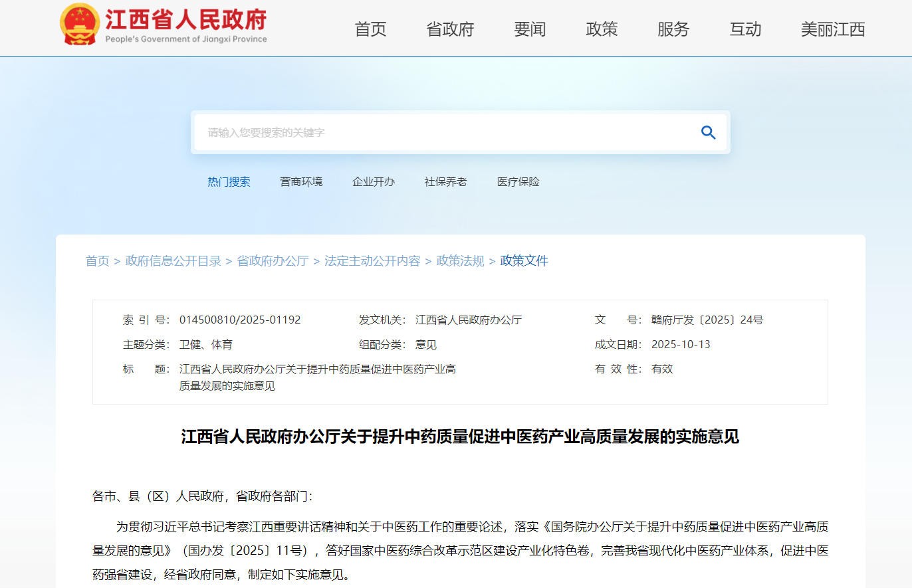The width and height of the screenshot is (912, 588).
Task: Open the 企业开办 hot search link
Action: pos(374,181)
